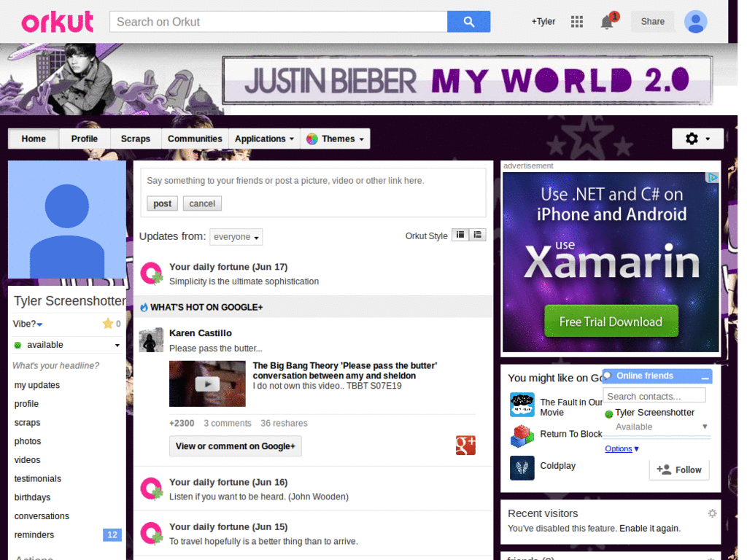Click the Jun 15 fortune clover icon

pos(152,533)
